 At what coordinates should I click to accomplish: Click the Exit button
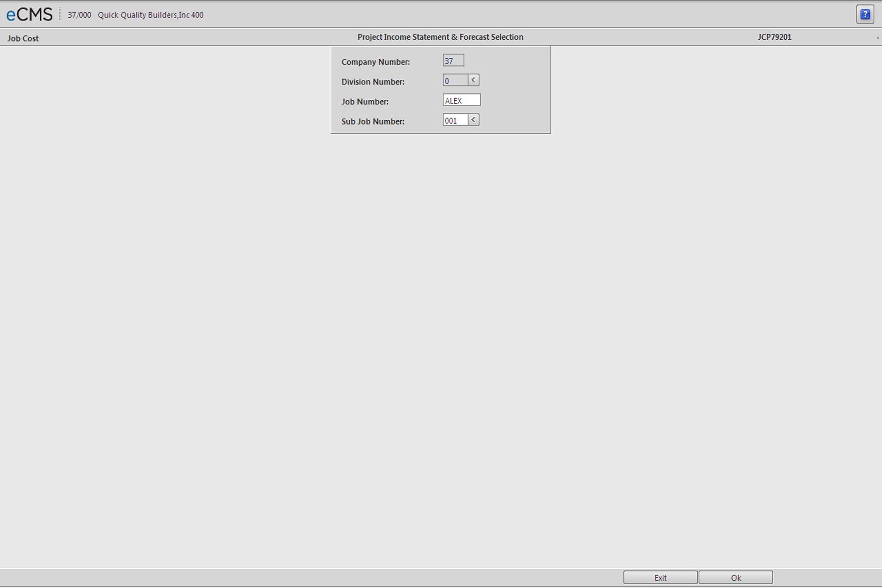click(660, 578)
